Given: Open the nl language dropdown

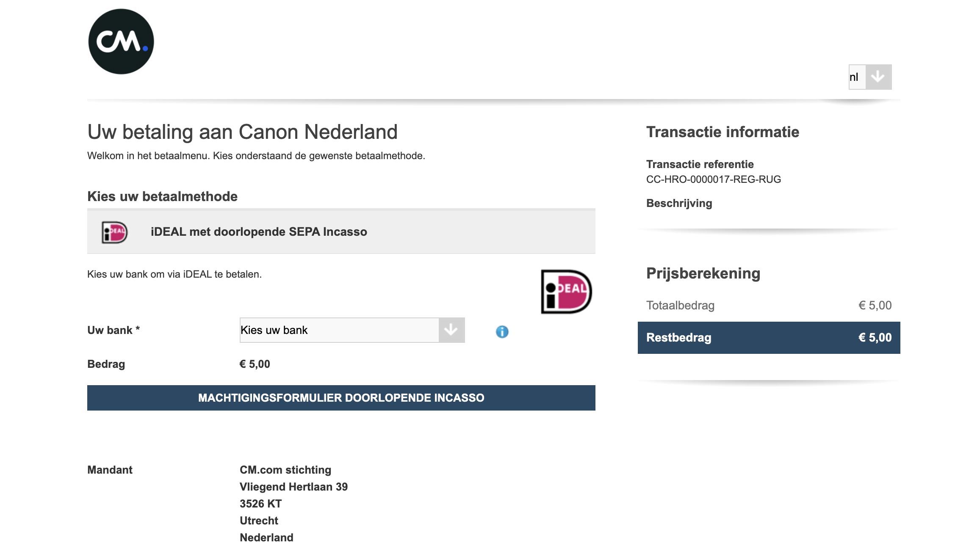Looking at the screenshot, I should point(855,77).
